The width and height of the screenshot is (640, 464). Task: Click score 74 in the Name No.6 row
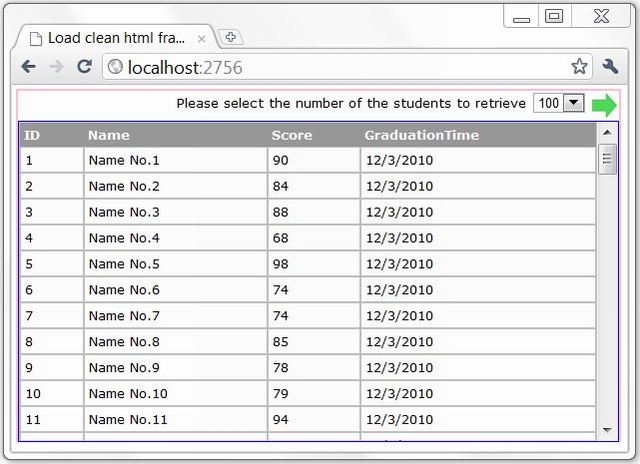(x=314, y=290)
